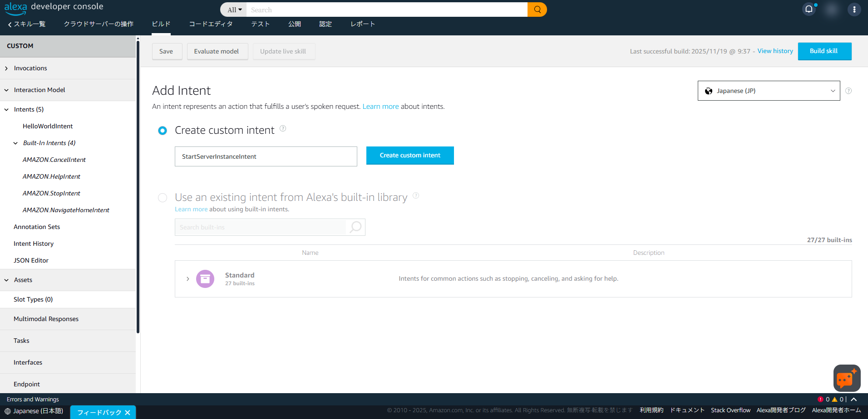Click Learn more about intents link
This screenshot has width=868, height=419.
coord(380,107)
